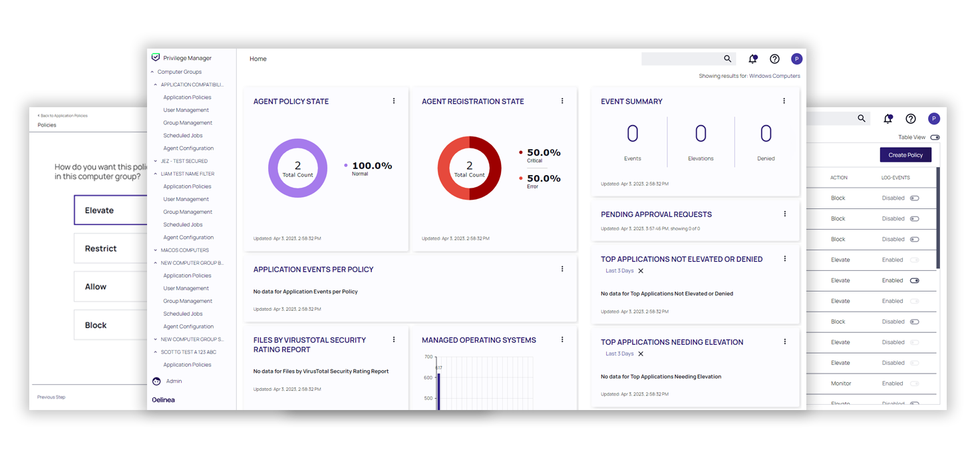The image size is (980, 452).
Task: Open the Event Summary kebab menu
Action: (x=784, y=101)
